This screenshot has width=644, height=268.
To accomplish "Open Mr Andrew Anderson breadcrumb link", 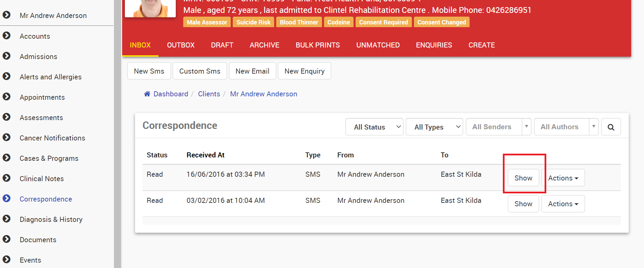I will coord(264,94).
